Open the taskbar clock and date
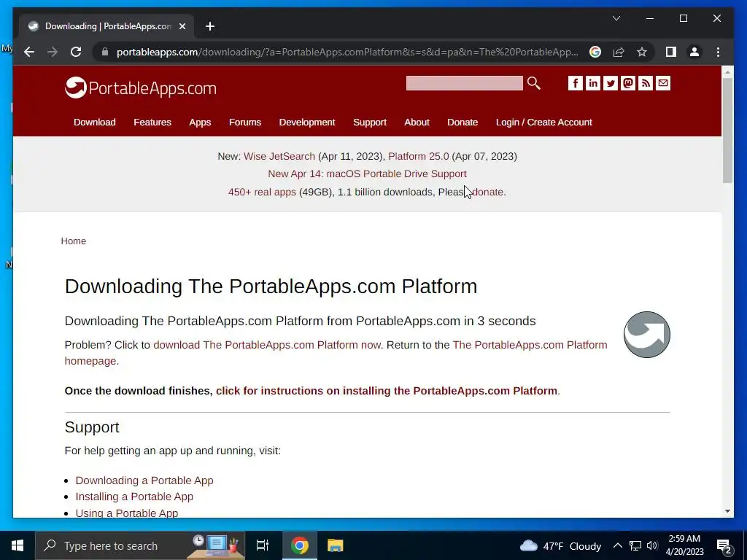This screenshot has height=560, width=747. click(684, 545)
